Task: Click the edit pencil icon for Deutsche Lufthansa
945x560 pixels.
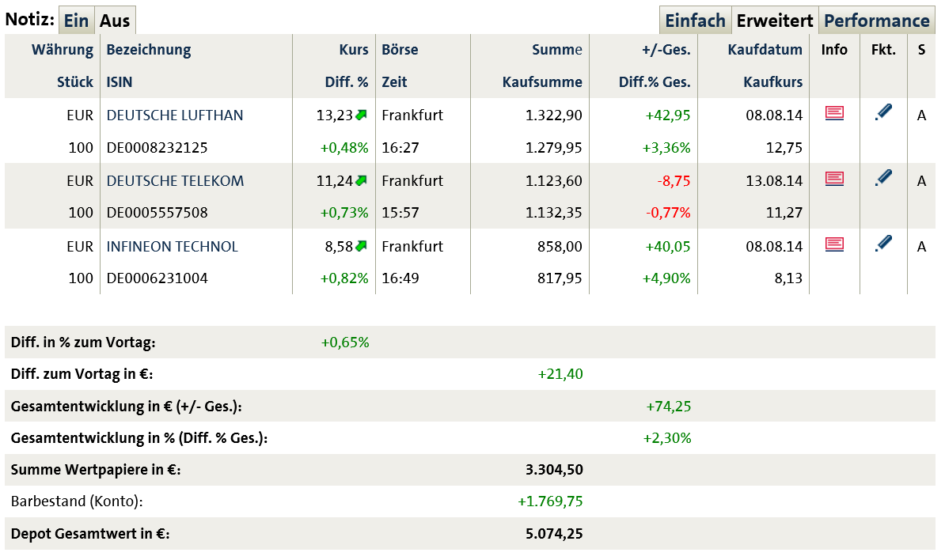Action: pos(883,113)
